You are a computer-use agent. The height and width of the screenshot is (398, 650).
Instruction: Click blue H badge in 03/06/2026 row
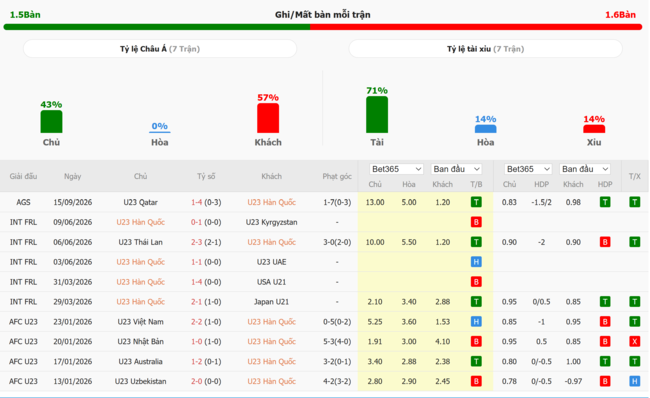476,262
